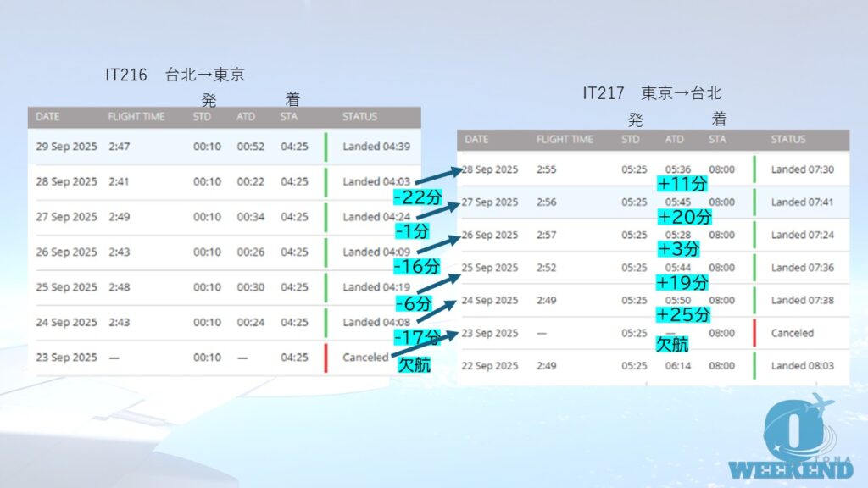Click DATE column header in IT216 table
868x488 pixels.
tap(47, 116)
